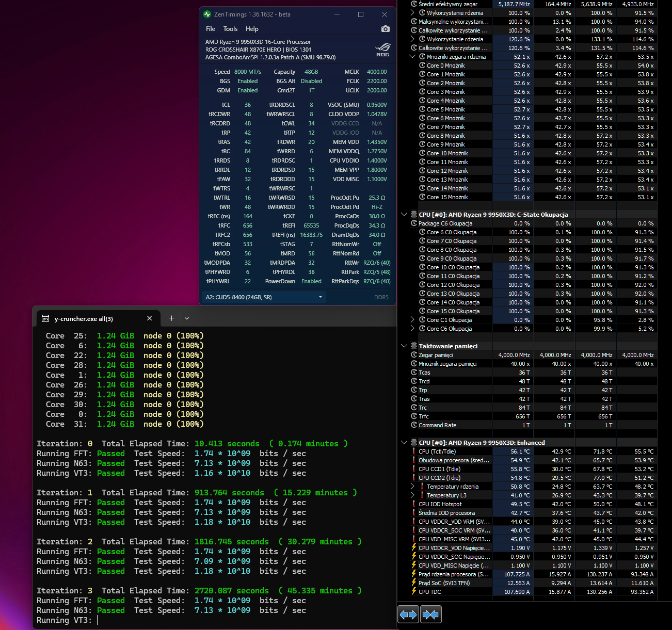Click the Speed value 8000 MT/s
This screenshot has width=672, height=630.
click(248, 72)
